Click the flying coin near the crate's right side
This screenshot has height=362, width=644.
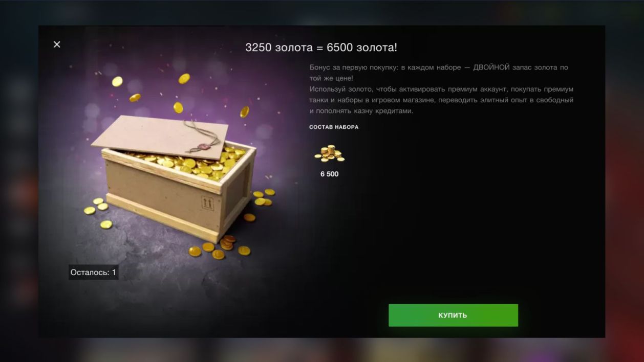(245, 111)
